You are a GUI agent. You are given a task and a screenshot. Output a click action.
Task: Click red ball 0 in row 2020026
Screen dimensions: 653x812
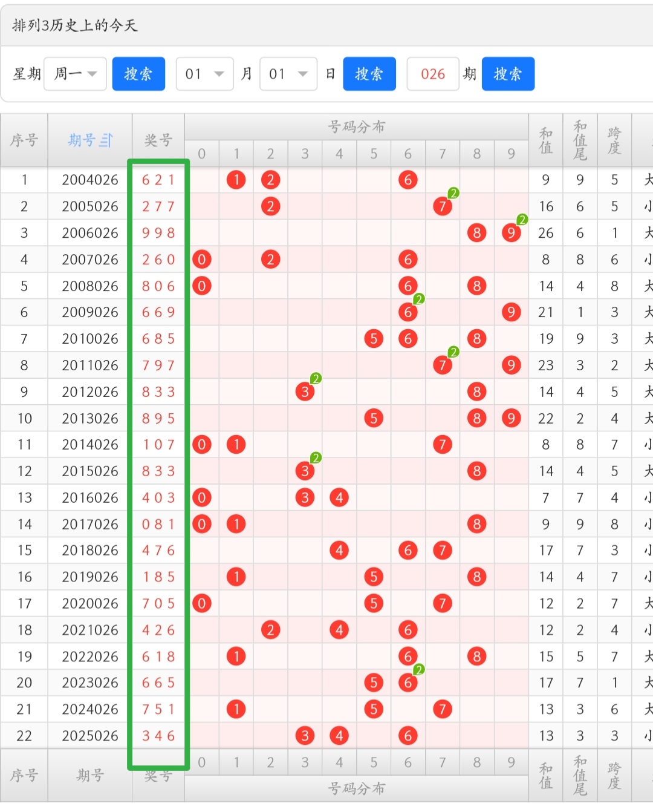(202, 603)
